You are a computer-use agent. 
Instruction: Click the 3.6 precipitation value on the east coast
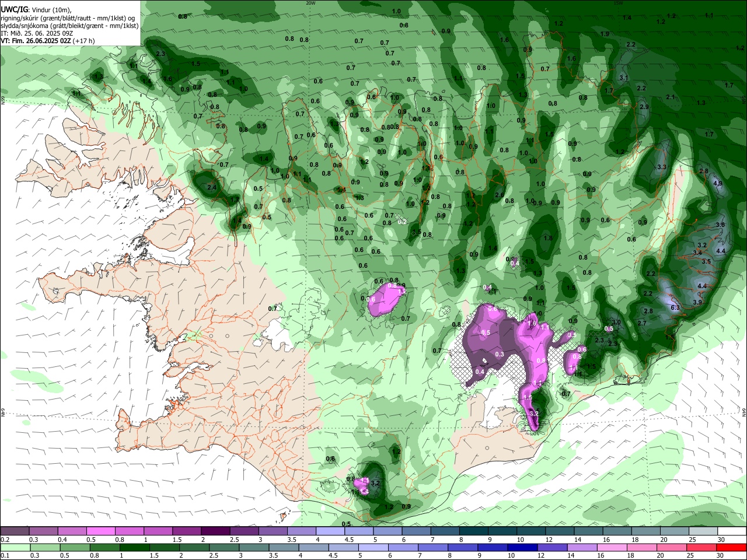(720, 225)
